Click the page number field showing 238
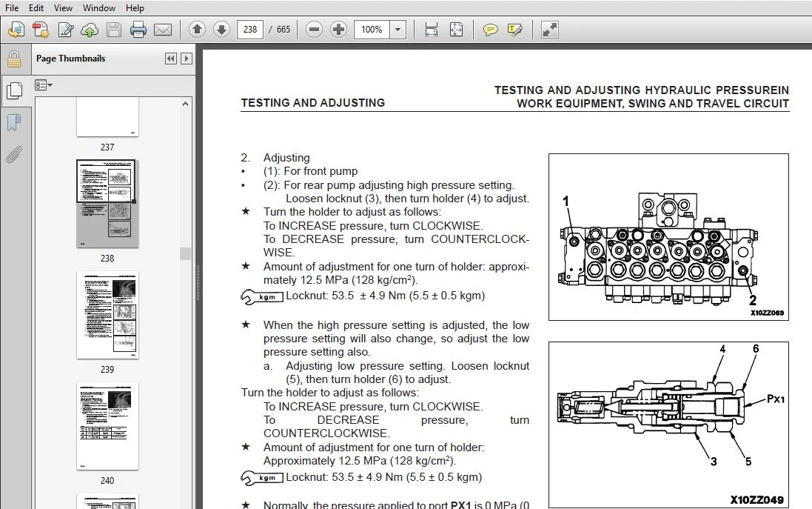The height and width of the screenshot is (509, 812). 250,30
